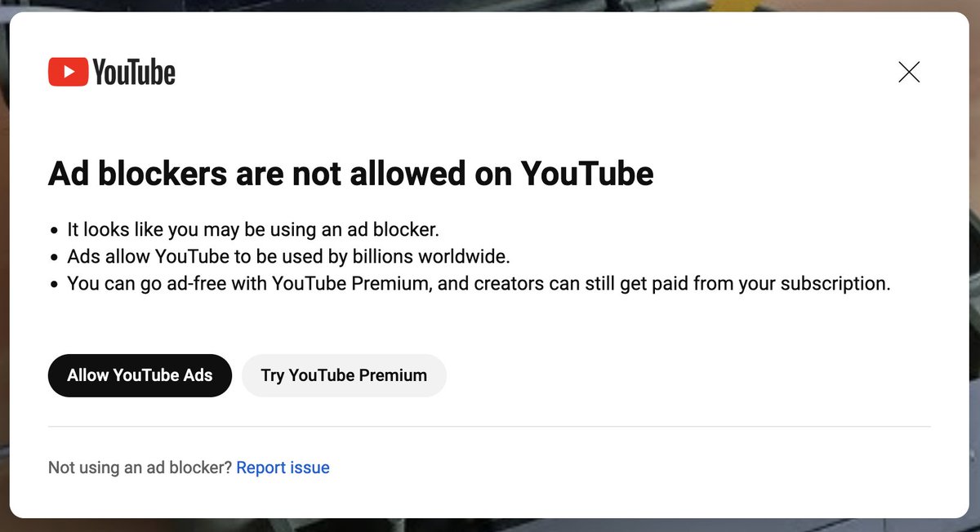This screenshot has height=532, width=980.
Task: Click the bullet dot before "Ads allow YouTube"
Action: click(54, 258)
